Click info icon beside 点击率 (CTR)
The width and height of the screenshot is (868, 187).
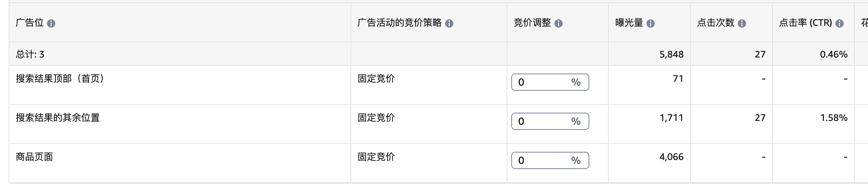840,23
